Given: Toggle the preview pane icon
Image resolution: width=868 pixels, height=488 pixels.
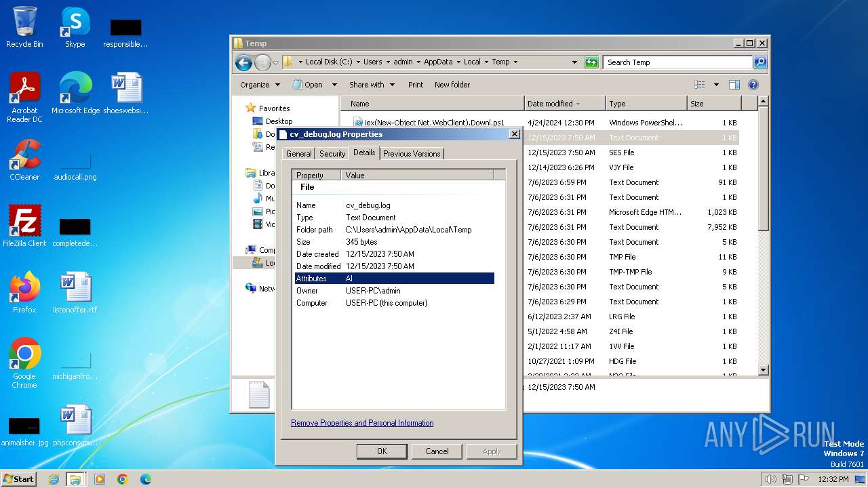Looking at the screenshot, I should [x=734, y=85].
